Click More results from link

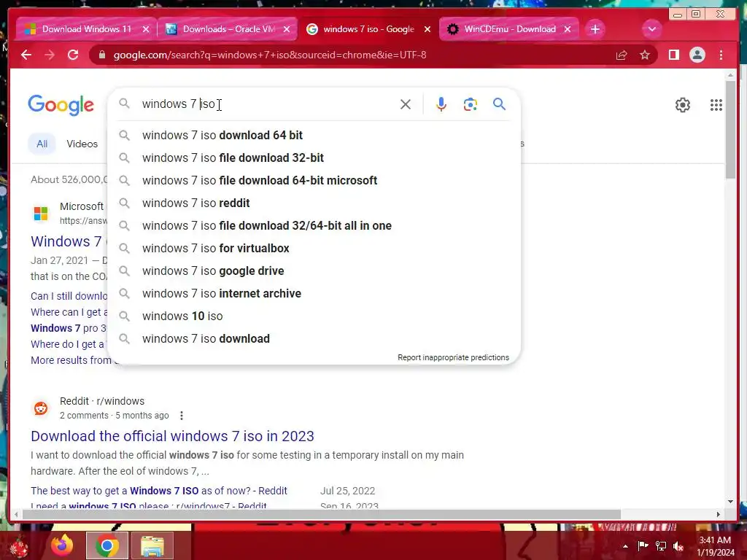(71, 360)
